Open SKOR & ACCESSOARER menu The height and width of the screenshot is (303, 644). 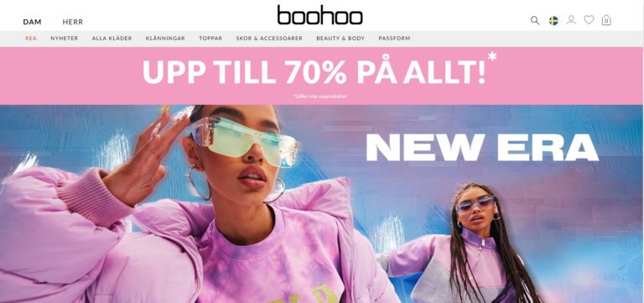(x=269, y=39)
